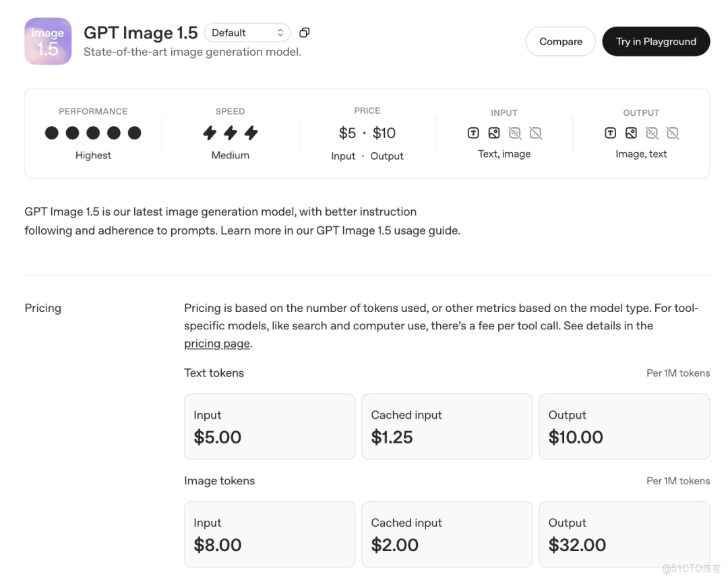Select the image input modality icon
This screenshot has height=580, width=728.
[493, 133]
